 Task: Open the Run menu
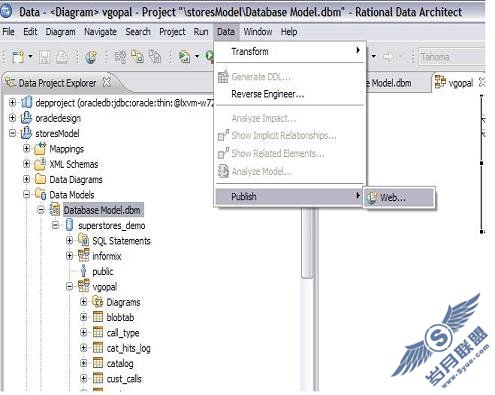click(201, 32)
